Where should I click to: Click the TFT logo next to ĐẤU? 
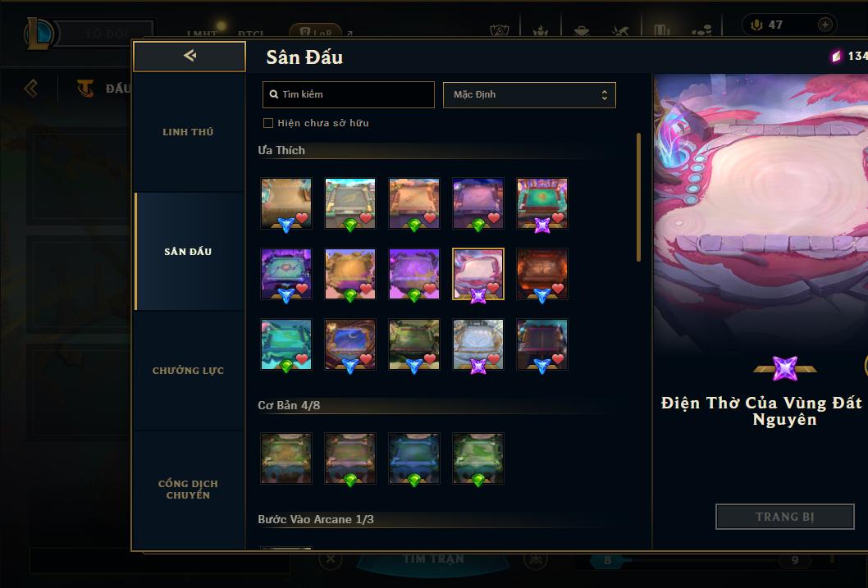pyautogui.click(x=85, y=88)
